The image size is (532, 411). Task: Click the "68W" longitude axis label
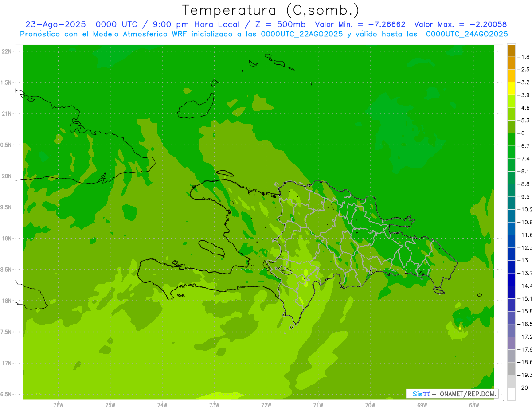coord(474,405)
